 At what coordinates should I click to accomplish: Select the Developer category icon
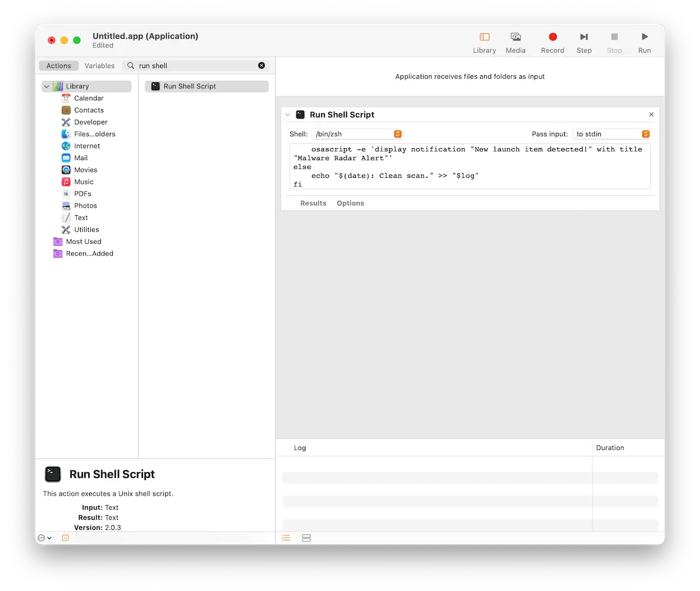pos(66,122)
